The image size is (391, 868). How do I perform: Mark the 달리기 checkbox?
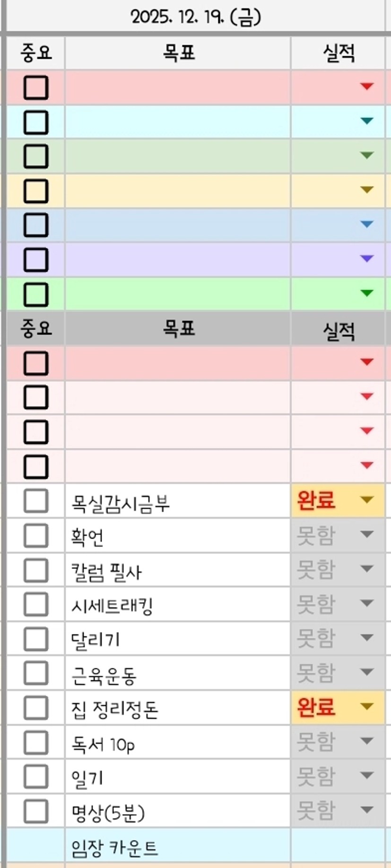(36, 639)
